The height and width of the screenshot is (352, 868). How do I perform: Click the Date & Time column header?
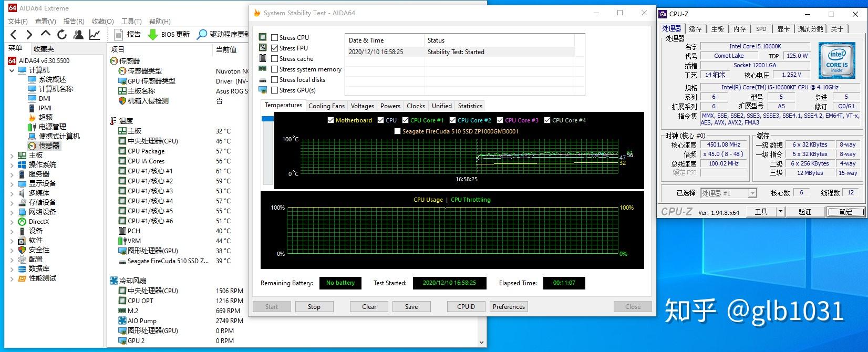[385, 40]
